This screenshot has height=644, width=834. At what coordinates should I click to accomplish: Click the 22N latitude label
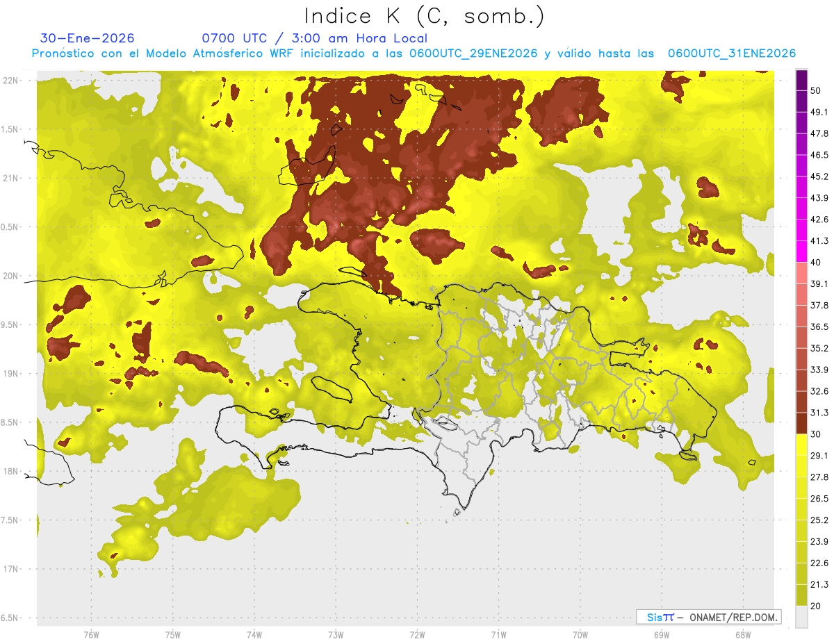coord(10,81)
